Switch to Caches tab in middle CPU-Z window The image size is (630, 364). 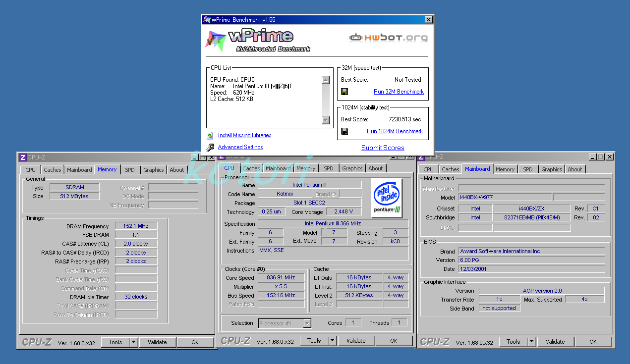[x=251, y=168]
